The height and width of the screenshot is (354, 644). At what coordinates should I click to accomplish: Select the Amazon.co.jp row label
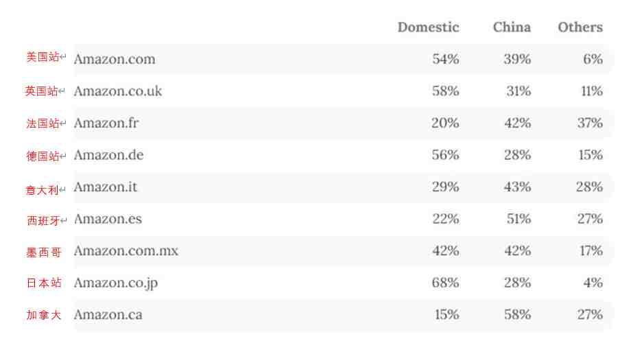tap(116, 283)
